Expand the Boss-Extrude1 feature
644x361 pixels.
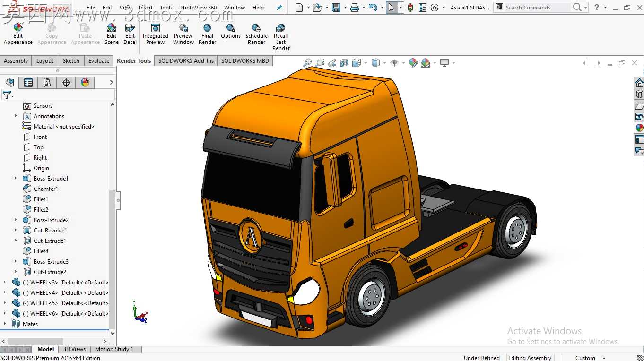(x=16, y=178)
